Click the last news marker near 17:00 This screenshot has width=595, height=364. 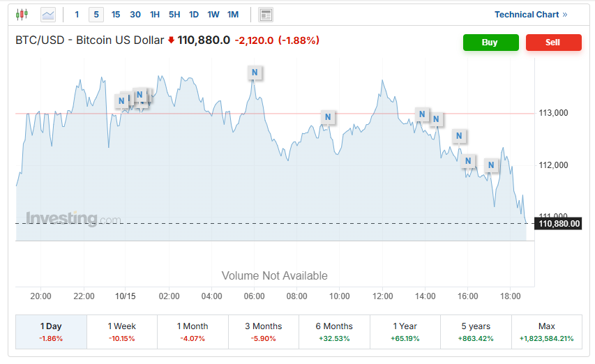tap(491, 165)
